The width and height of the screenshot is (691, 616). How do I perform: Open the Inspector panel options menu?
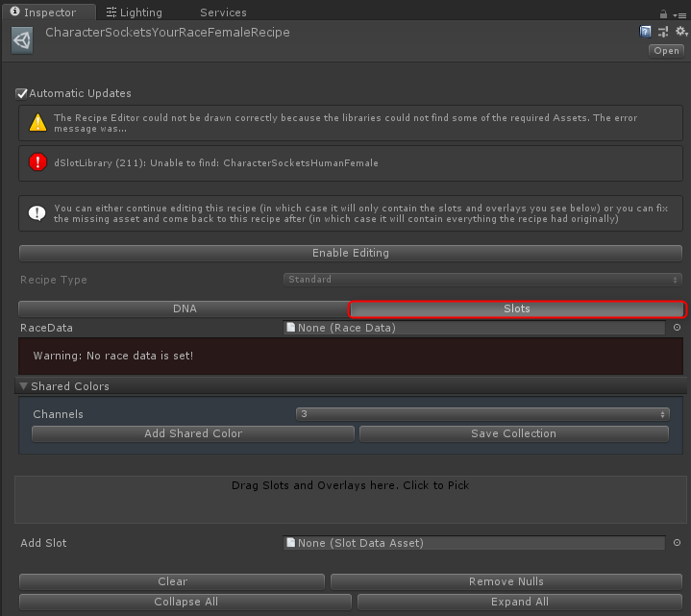(x=680, y=13)
